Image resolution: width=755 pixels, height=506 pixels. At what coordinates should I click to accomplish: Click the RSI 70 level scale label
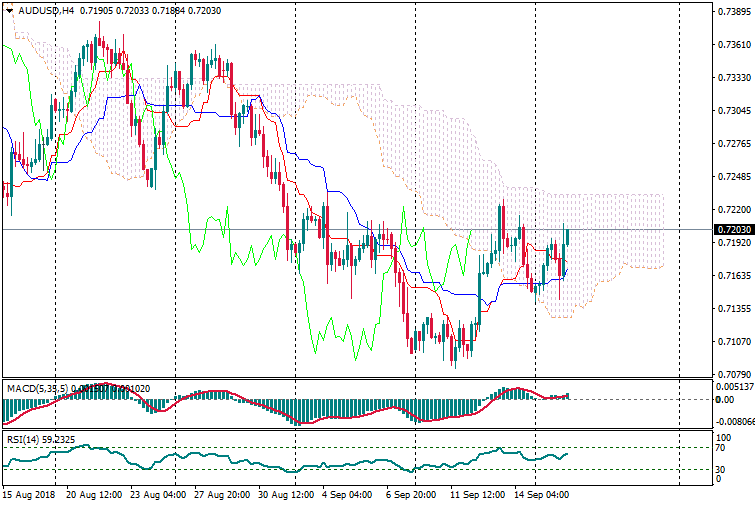point(722,448)
